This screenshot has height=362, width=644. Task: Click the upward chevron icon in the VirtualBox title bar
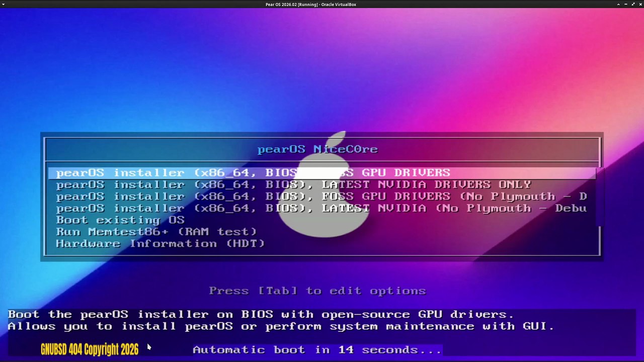(x=618, y=5)
